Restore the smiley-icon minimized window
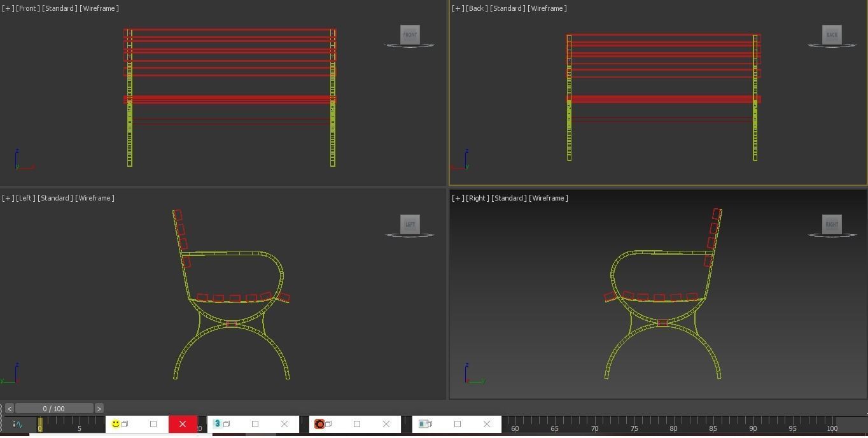The image size is (868, 438). point(125,424)
